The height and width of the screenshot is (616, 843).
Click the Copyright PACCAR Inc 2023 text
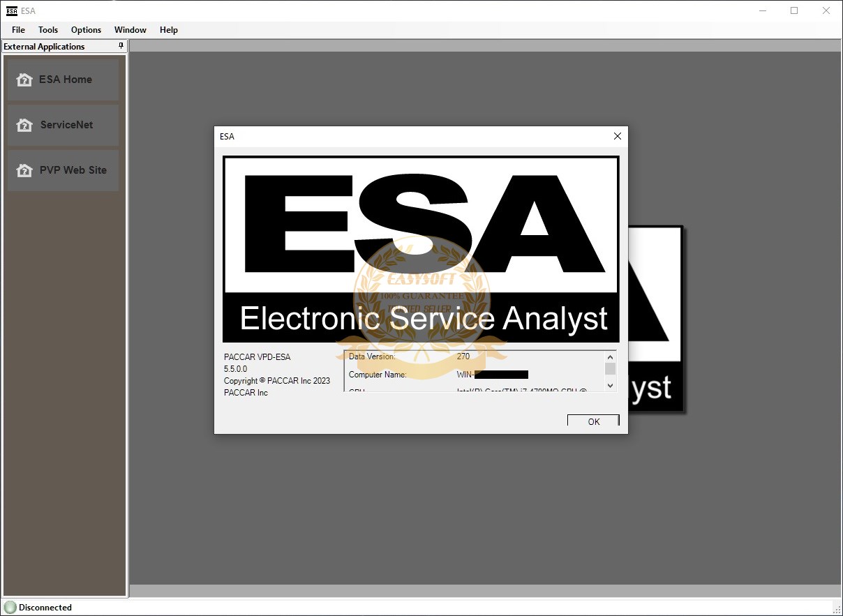click(277, 381)
